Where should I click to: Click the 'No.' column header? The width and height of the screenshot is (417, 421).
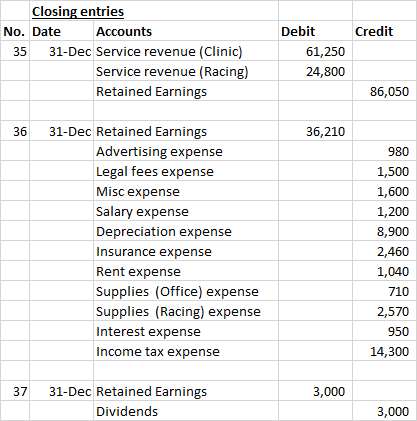click(15, 31)
